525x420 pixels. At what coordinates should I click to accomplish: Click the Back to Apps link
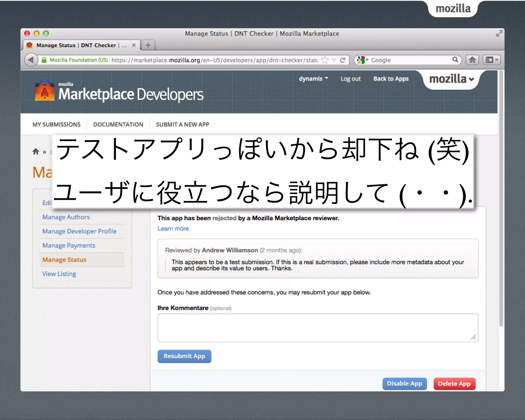pyautogui.click(x=391, y=79)
